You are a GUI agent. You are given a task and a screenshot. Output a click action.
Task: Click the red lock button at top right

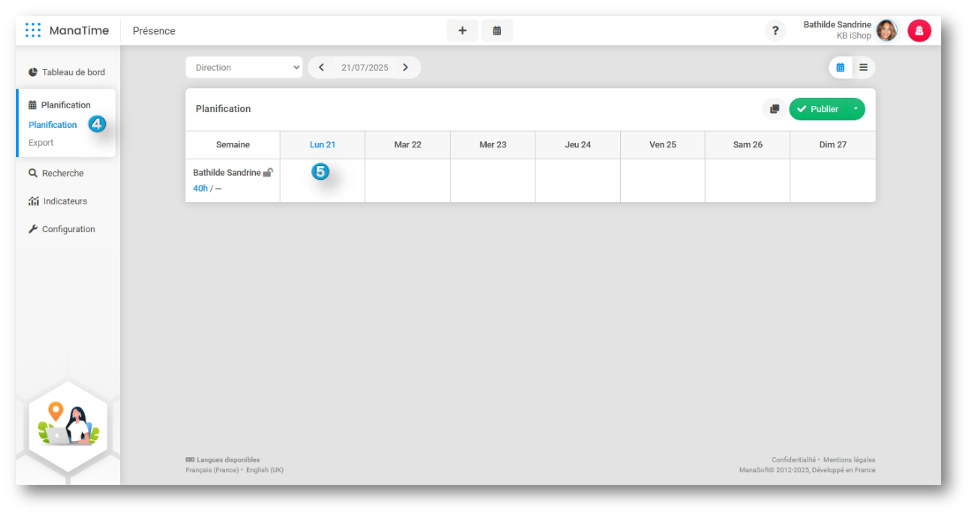tap(919, 30)
